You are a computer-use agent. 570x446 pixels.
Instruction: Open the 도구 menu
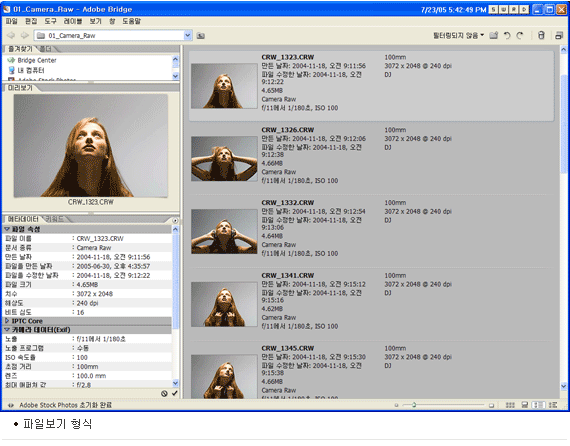tap(51, 21)
